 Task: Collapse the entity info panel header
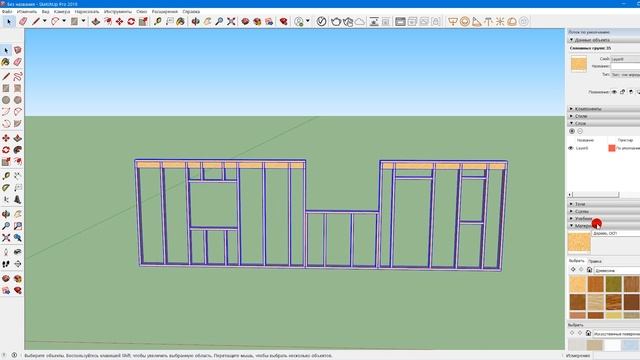pos(604,40)
